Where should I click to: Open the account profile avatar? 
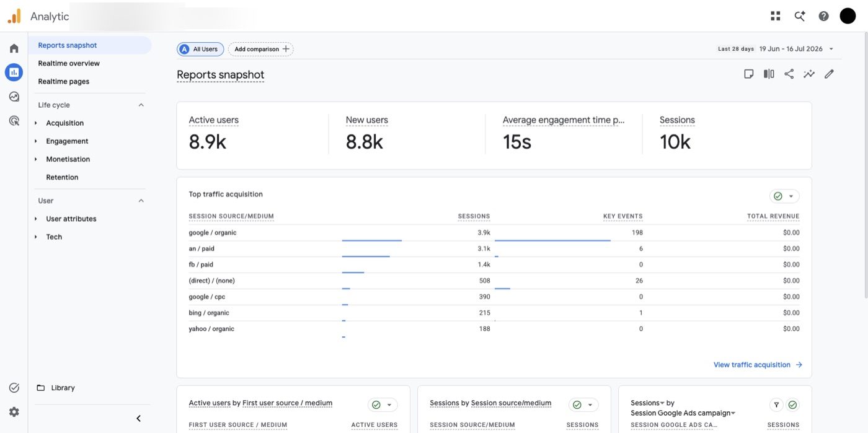coord(848,16)
